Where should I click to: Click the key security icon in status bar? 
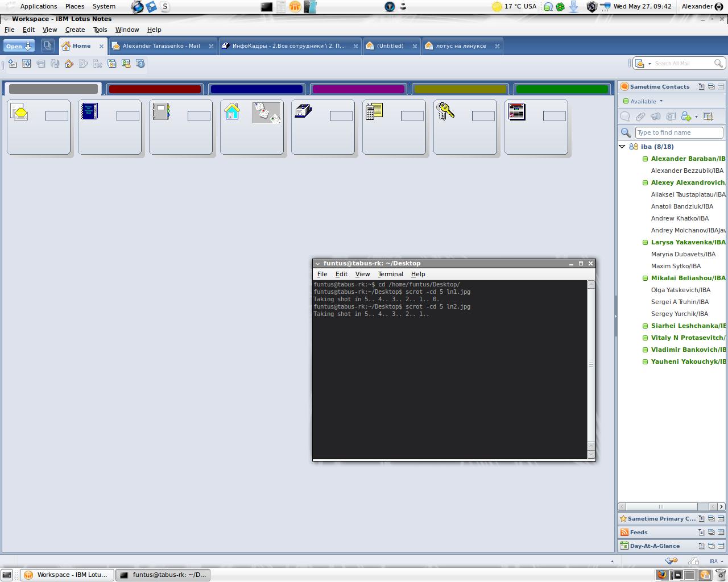(x=671, y=561)
